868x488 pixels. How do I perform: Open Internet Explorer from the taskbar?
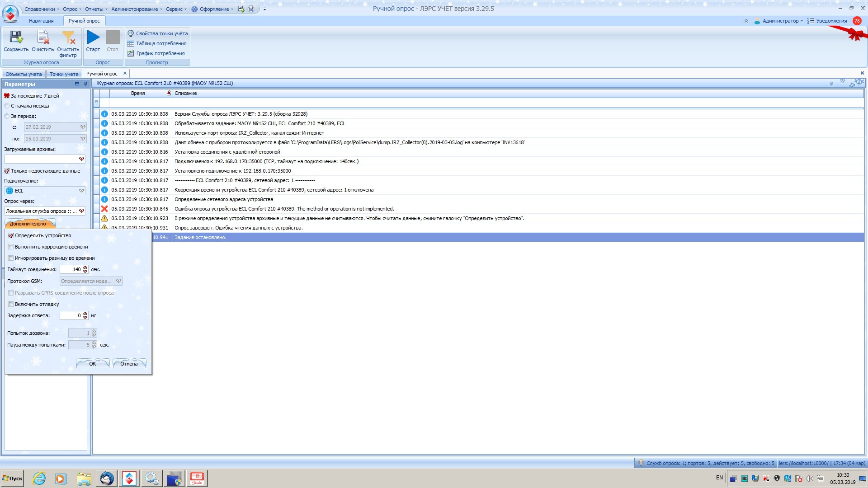(39, 479)
